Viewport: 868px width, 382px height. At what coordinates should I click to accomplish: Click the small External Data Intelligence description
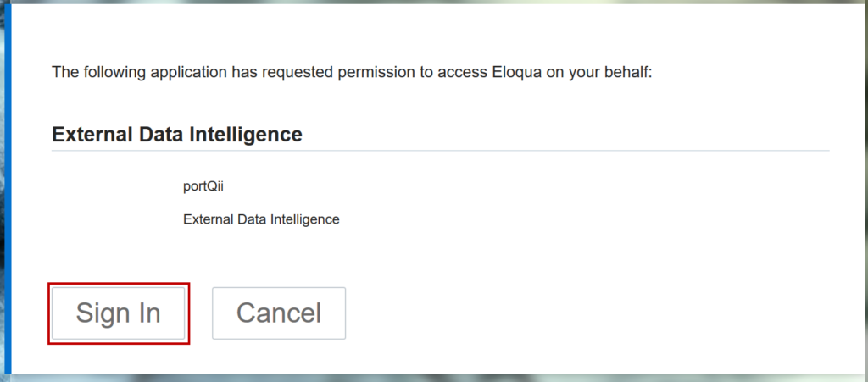click(261, 219)
